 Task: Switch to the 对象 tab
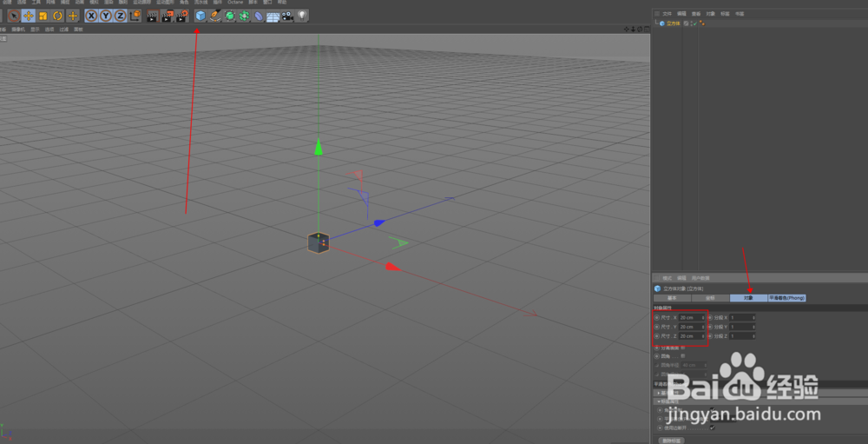coord(748,298)
